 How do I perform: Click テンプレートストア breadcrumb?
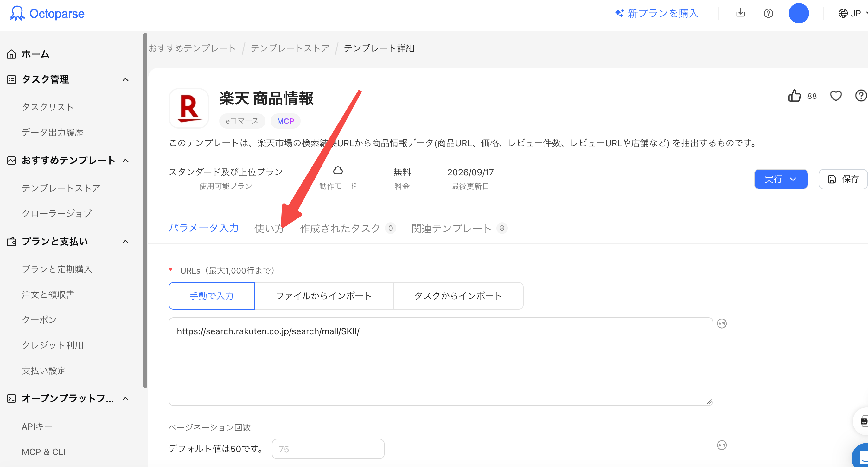[290, 48]
